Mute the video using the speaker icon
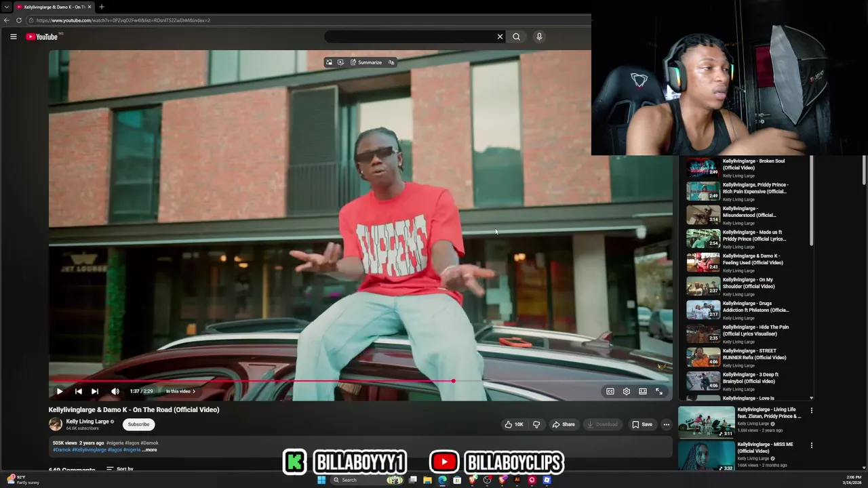The width and height of the screenshot is (868, 488). pyautogui.click(x=115, y=391)
